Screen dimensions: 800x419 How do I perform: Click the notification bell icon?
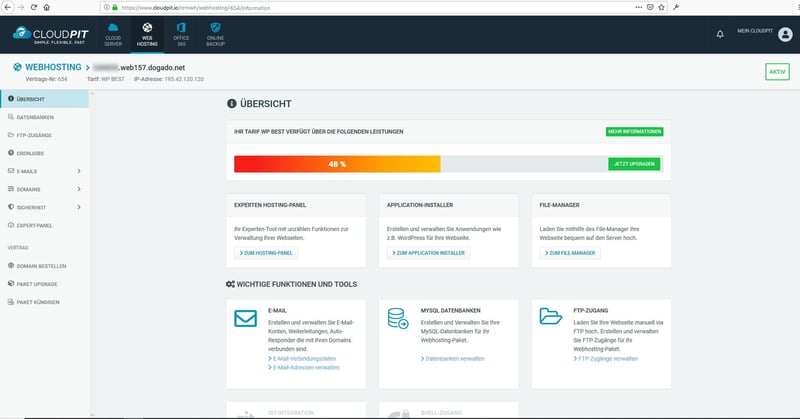(x=720, y=34)
